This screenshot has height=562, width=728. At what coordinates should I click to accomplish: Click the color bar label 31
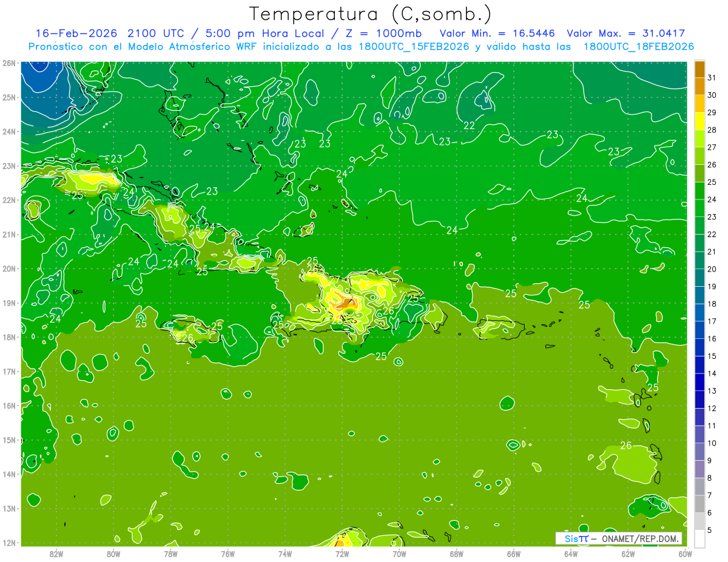point(712,77)
